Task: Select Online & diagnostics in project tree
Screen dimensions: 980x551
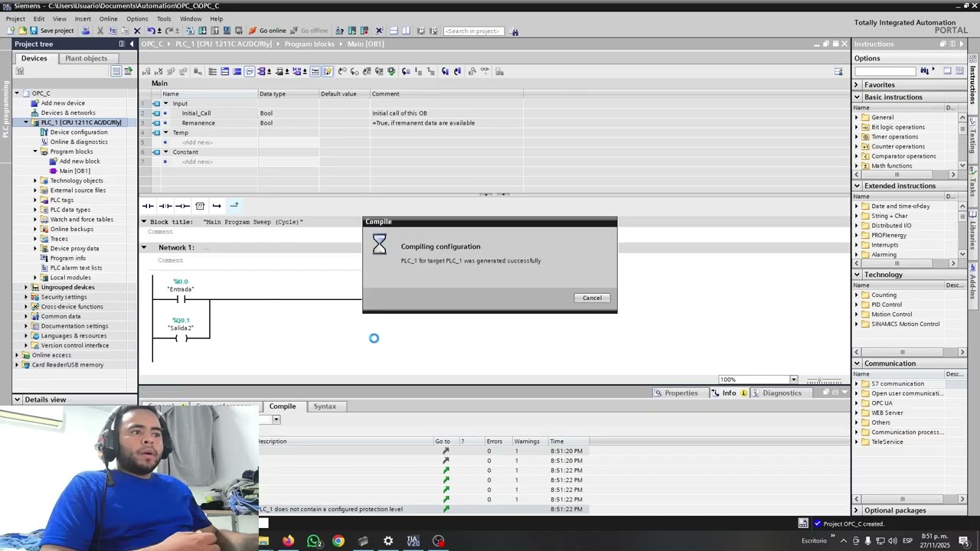Action: click(79, 142)
